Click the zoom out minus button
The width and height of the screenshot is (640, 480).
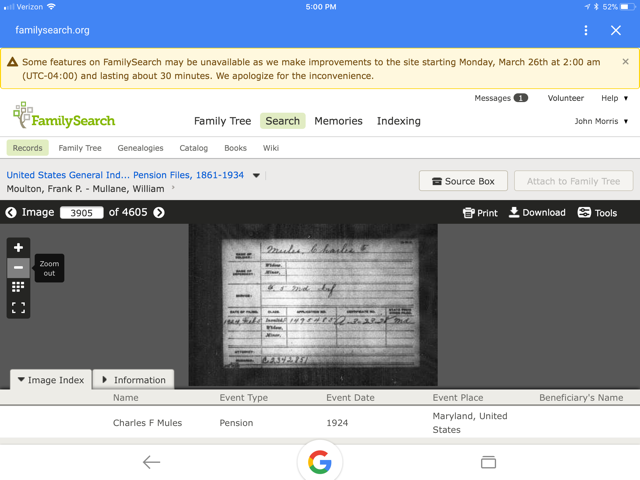pyautogui.click(x=18, y=268)
